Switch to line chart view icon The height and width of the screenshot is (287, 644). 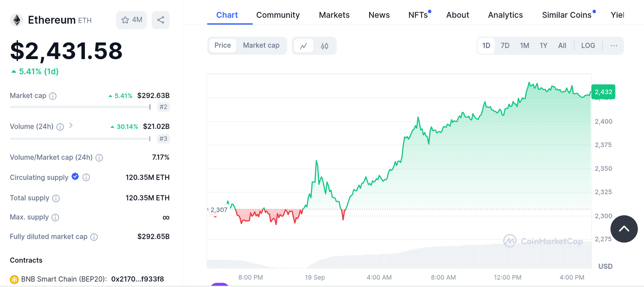[x=304, y=46]
